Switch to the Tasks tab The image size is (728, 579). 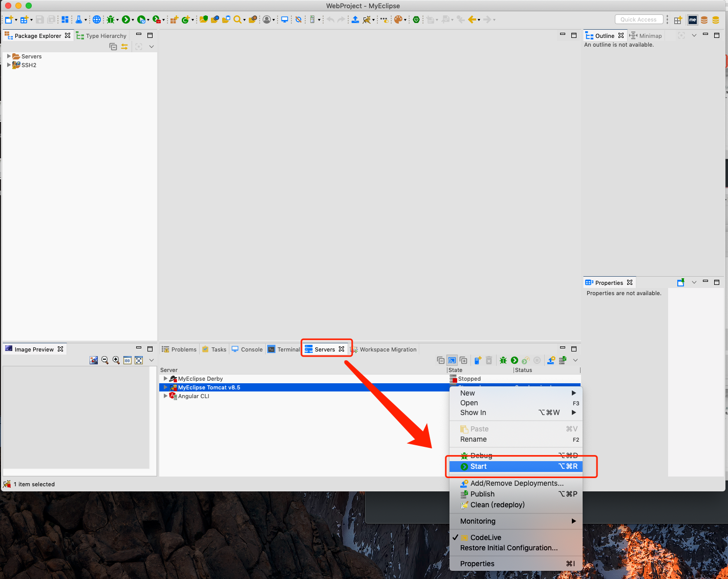[x=215, y=349]
